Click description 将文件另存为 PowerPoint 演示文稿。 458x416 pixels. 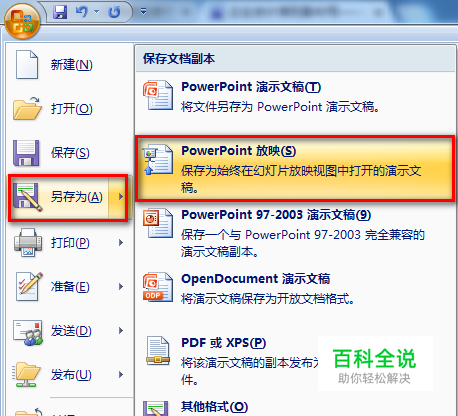pos(280,107)
